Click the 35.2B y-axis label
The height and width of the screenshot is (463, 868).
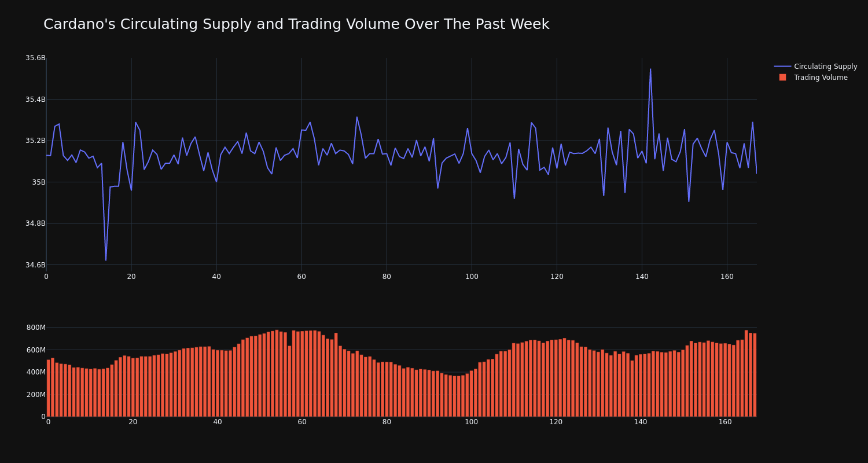pos(35,141)
